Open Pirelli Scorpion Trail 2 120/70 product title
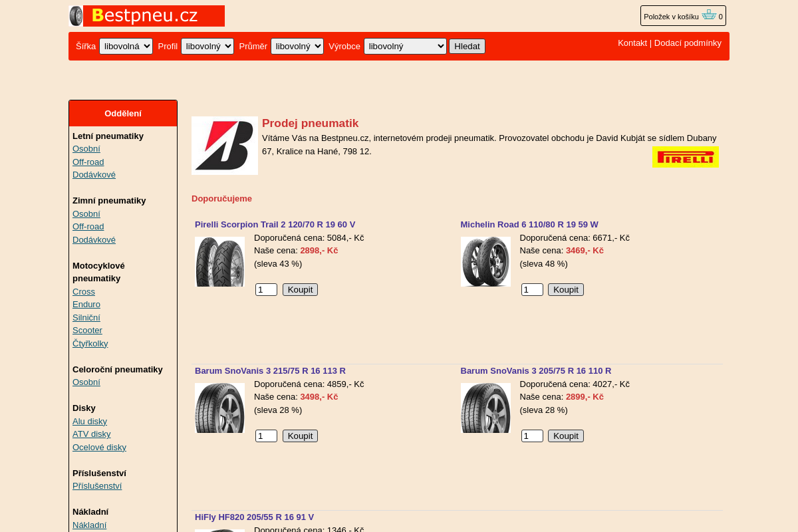This screenshot has height=532, width=798. [275, 224]
